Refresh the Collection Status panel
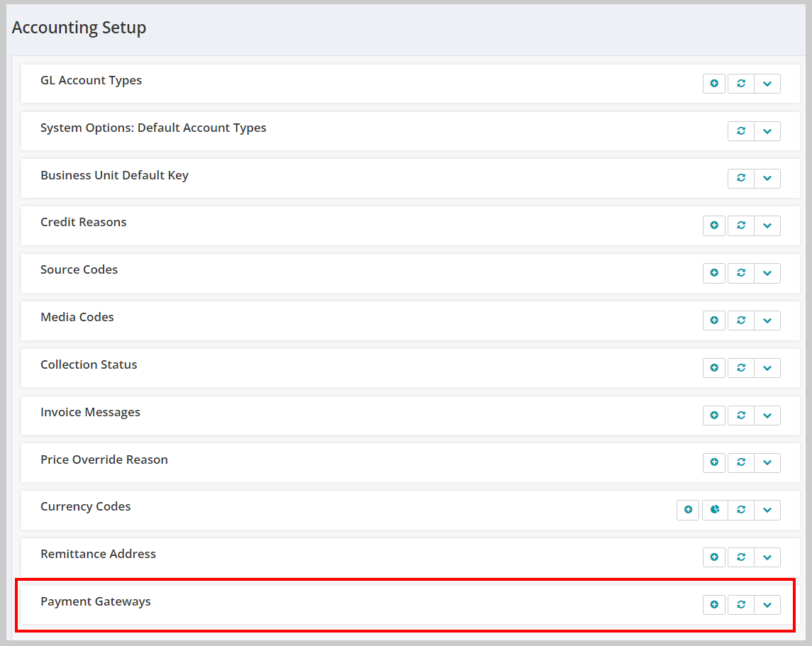The height and width of the screenshot is (646, 812). tap(741, 368)
